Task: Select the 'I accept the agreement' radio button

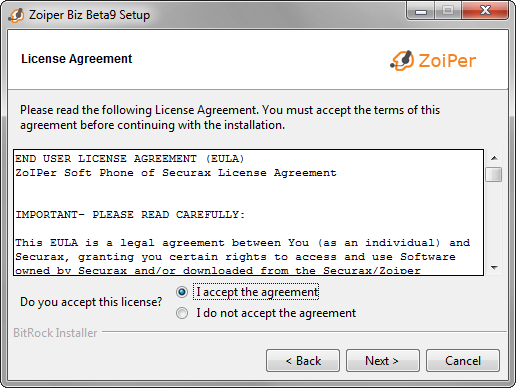Action: tap(182, 292)
